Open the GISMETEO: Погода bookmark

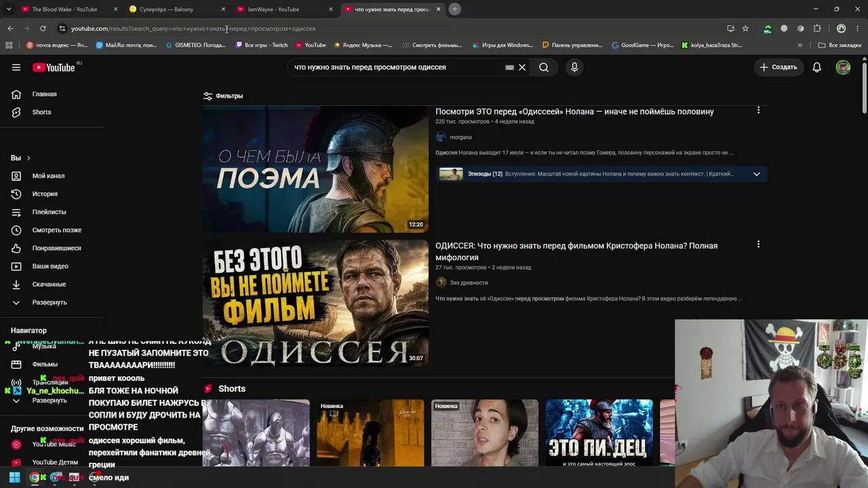(196, 45)
